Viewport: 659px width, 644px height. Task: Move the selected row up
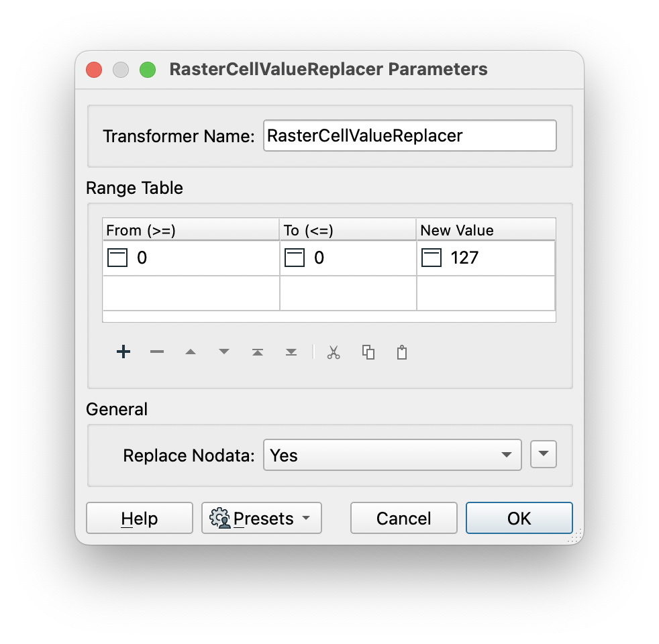[190, 352]
